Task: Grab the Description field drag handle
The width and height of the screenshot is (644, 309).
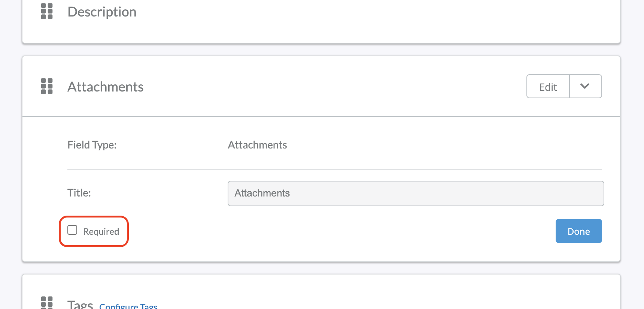Action: pos(47,11)
